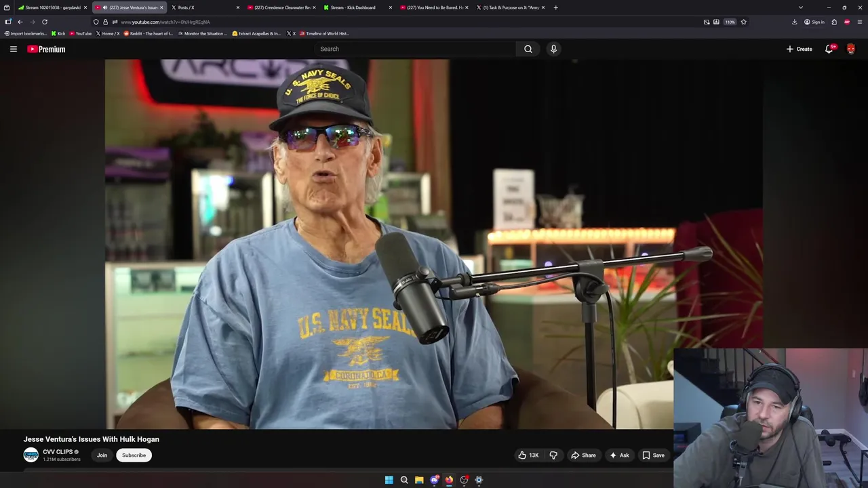868x488 pixels.
Task: Click the tracking protection shield icon
Action: 96,22
